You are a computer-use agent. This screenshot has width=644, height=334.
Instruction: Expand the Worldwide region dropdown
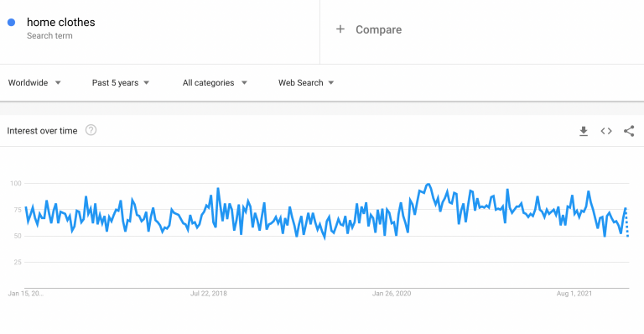(34, 82)
